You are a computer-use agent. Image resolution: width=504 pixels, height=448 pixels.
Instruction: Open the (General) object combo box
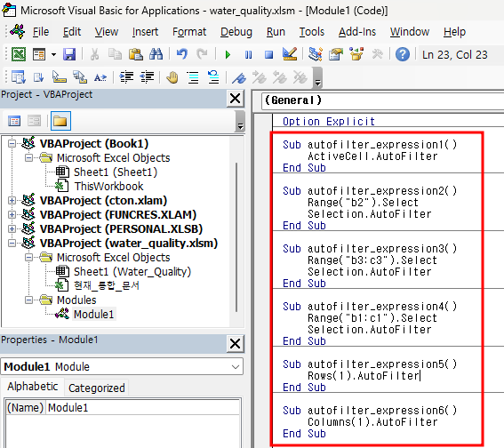(x=383, y=100)
